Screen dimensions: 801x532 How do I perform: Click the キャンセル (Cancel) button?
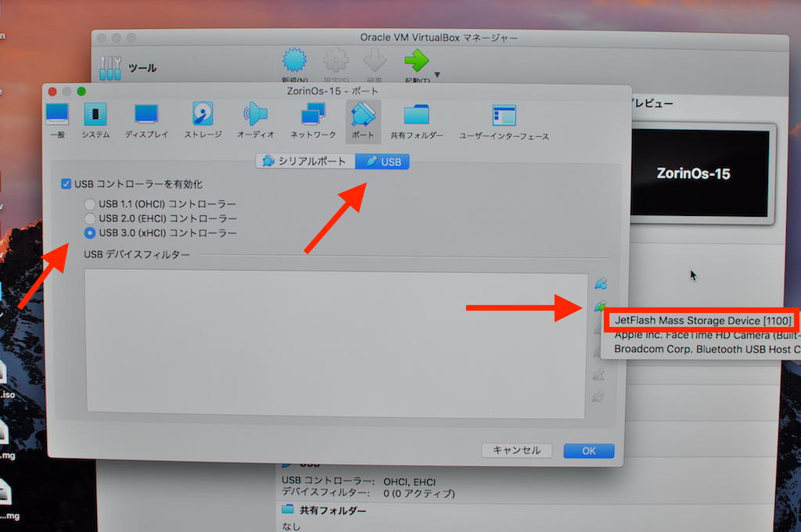pos(516,451)
